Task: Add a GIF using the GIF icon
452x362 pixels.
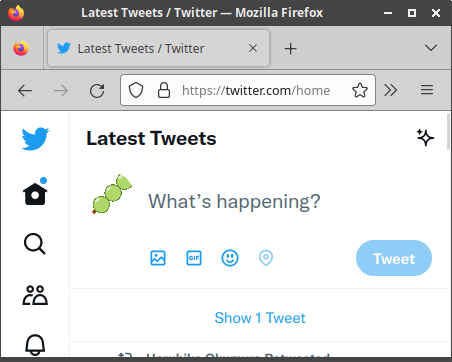Action: click(x=194, y=258)
